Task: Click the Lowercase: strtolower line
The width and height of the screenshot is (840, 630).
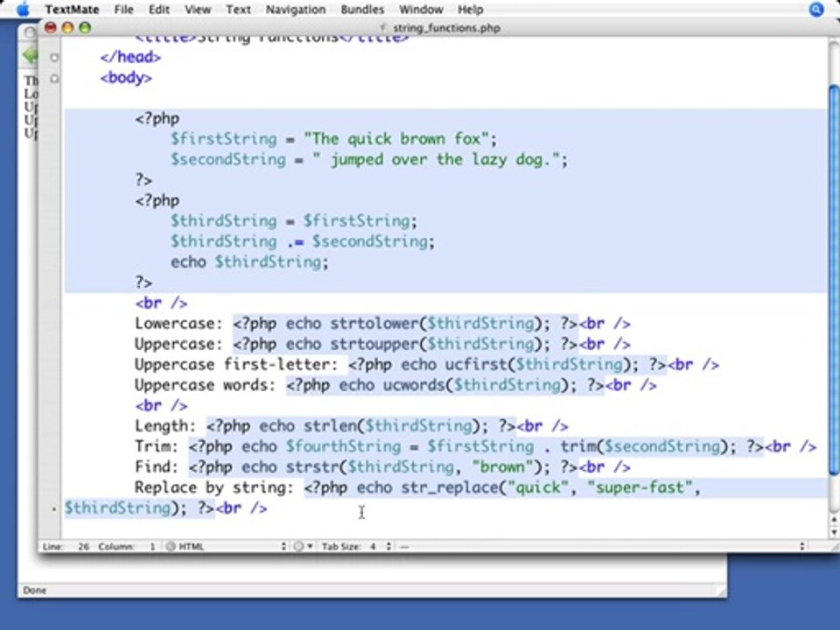Action: (382, 324)
